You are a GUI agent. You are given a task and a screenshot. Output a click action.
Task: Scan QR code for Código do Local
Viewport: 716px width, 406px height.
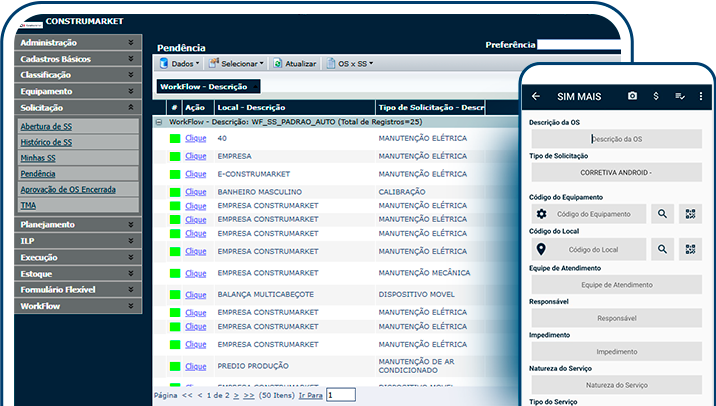(x=690, y=249)
